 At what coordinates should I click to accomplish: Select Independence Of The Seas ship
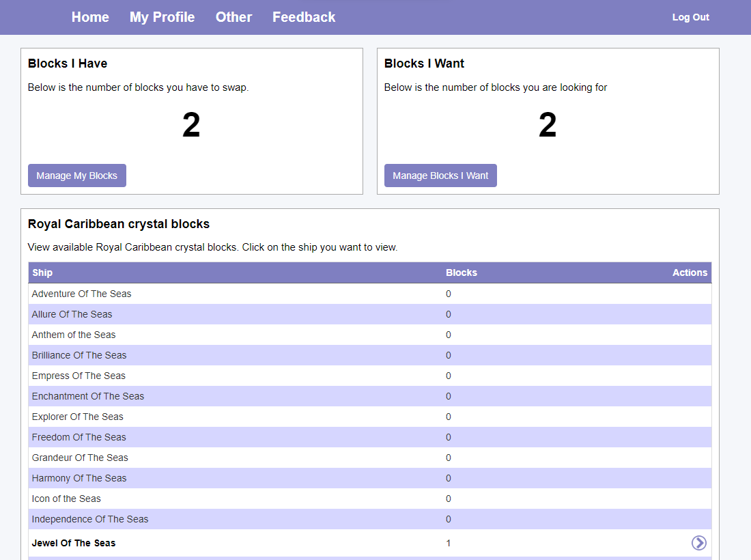point(90,519)
